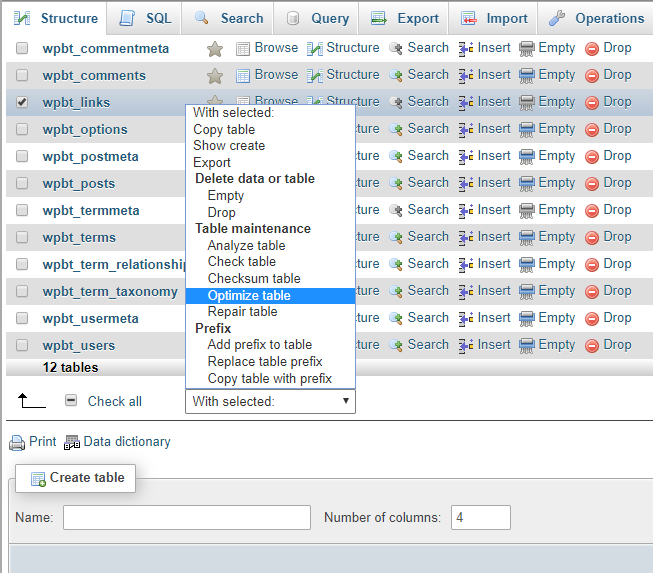Click the Empty icon in wpbt_usermeta row
This screenshot has width=653, height=573.
pyautogui.click(x=527, y=318)
